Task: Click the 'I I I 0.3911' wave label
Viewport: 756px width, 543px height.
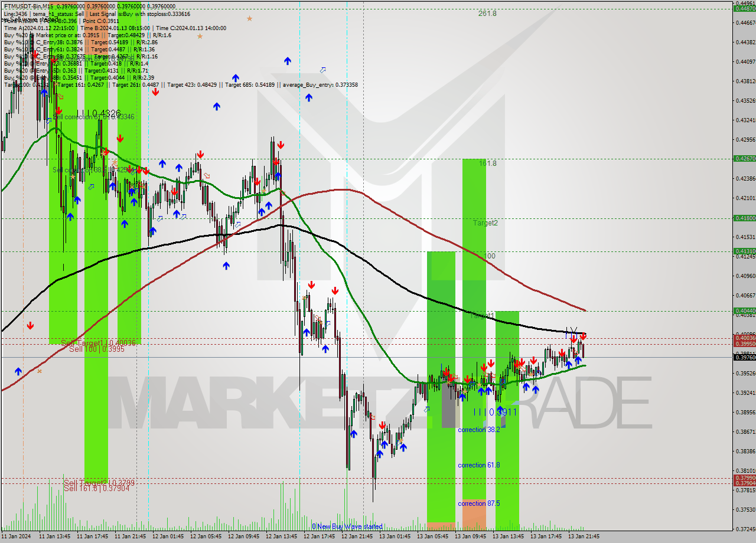Action: [495, 412]
